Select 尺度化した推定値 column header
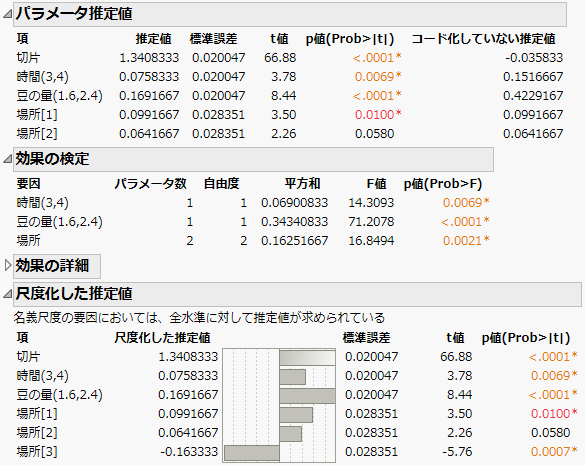The image size is (585, 465). point(162,338)
